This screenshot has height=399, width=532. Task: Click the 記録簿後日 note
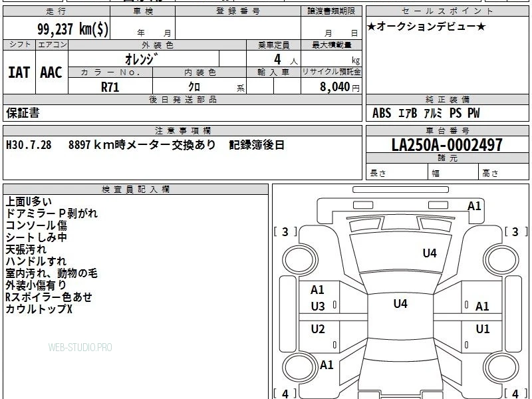pyautogui.click(x=257, y=145)
